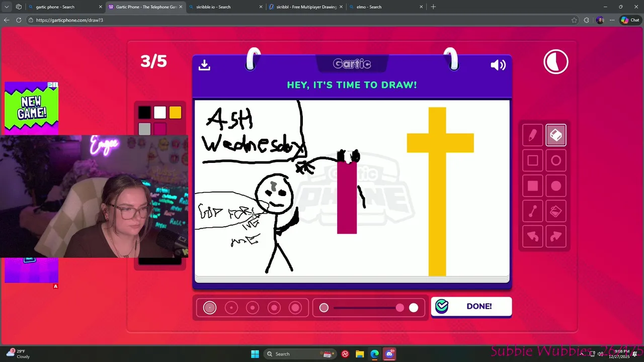Mute the game sound speaker icon
The width and height of the screenshot is (644, 362).
tap(498, 65)
